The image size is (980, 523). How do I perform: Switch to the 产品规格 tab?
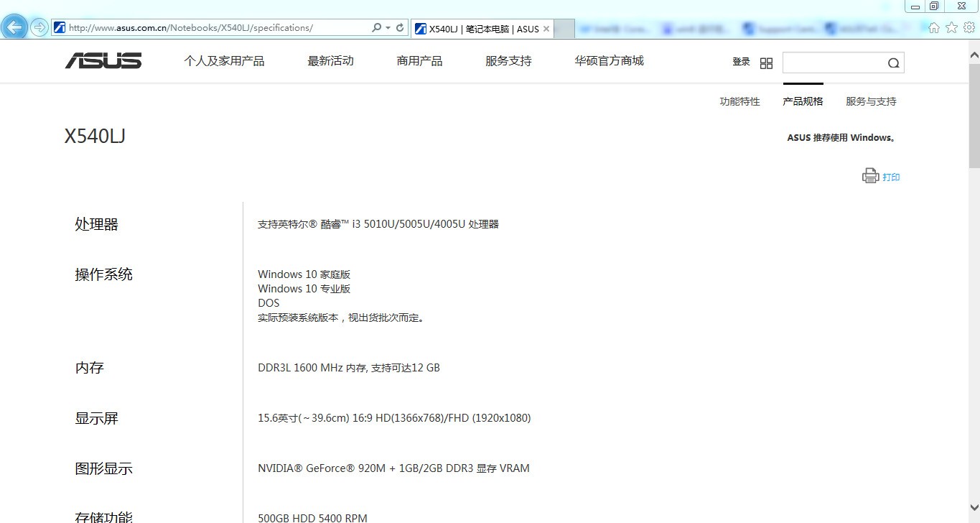[x=803, y=101]
